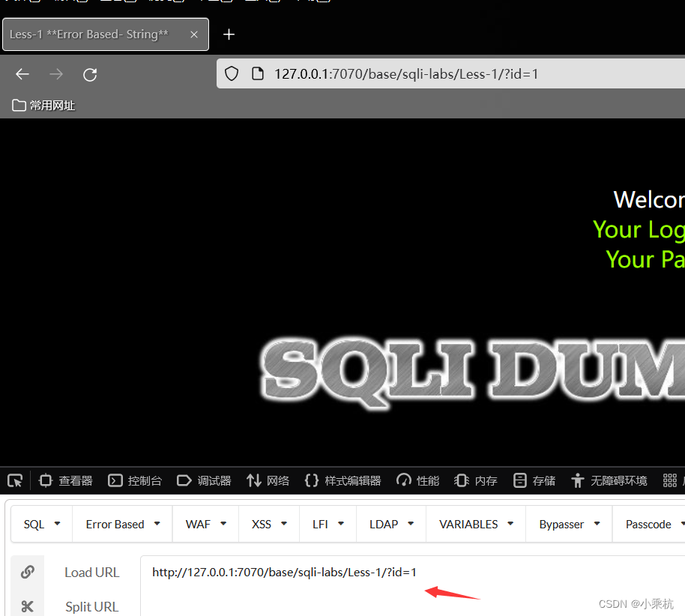Expand the Error Based dropdown
685x616 pixels.
(123, 524)
